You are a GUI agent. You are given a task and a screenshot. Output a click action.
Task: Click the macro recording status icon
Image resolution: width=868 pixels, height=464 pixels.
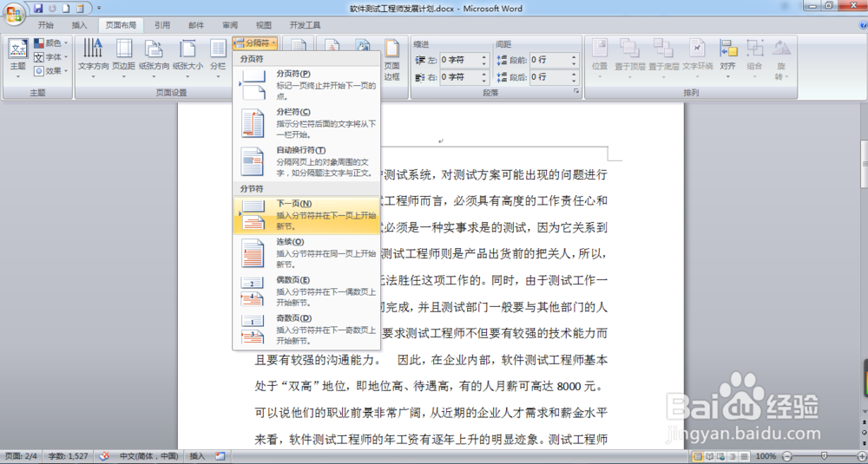point(220,456)
